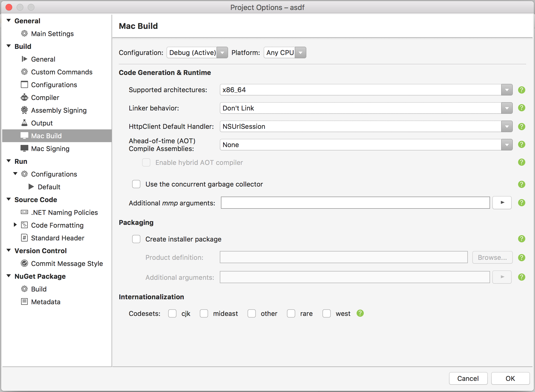
Task: Click the Compiler robot icon in sidebar
Action: coord(24,97)
